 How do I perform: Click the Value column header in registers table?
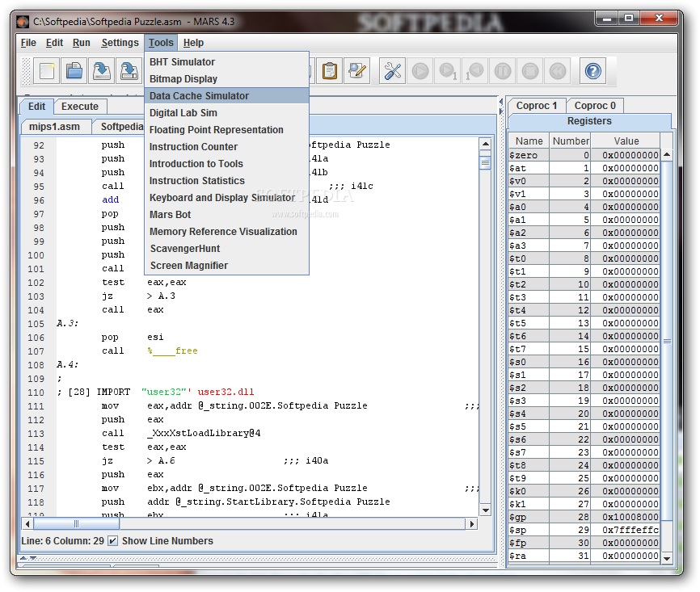coord(626,141)
